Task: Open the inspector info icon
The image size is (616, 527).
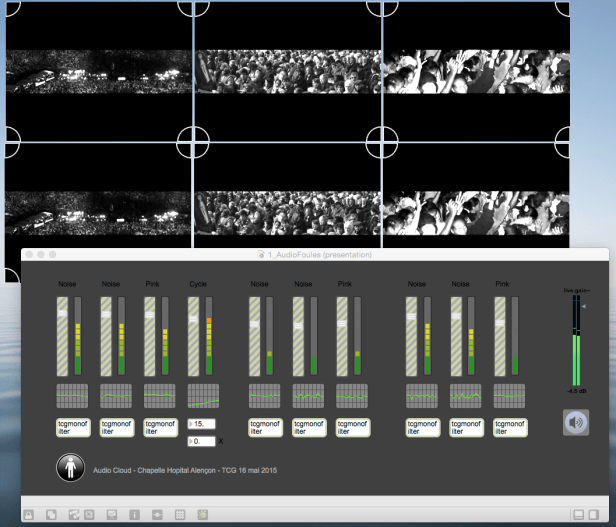Action: tap(134, 514)
